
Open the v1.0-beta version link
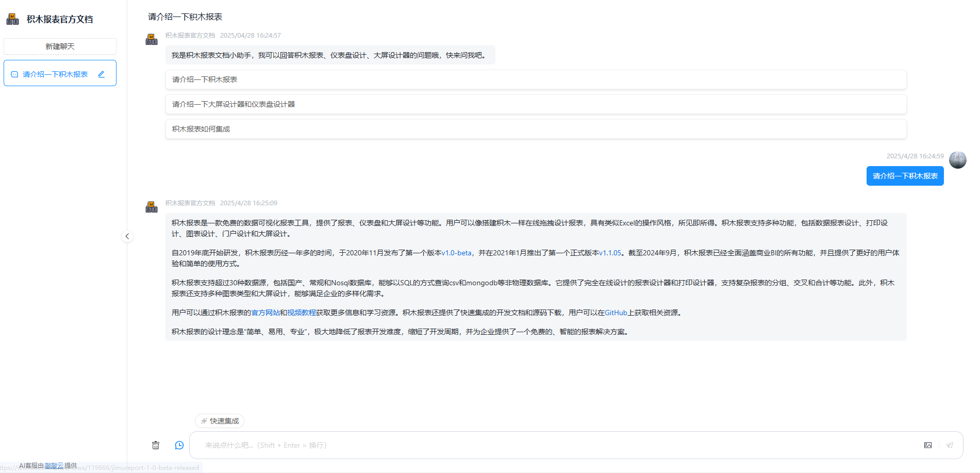tap(456, 253)
